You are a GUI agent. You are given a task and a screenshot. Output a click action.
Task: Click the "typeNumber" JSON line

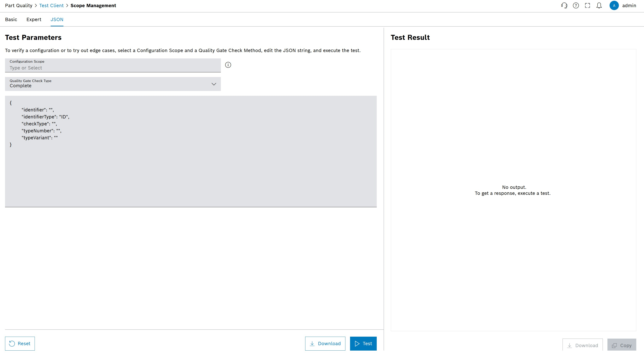pyautogui.click(x=42, y=131)
